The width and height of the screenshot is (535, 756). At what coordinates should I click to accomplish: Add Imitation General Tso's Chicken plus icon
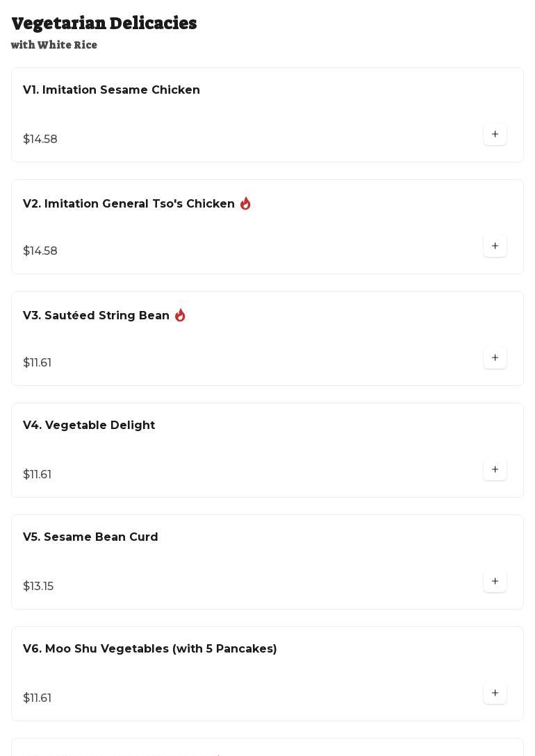pyautogui.click(x=495, y=246)
